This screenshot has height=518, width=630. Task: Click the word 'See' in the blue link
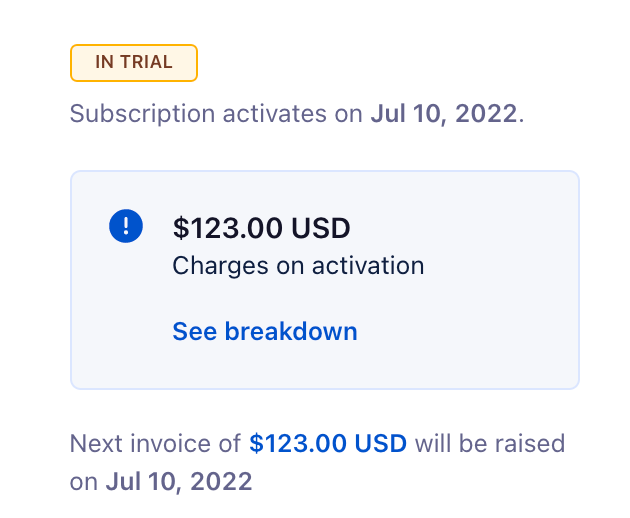pos(194,332)
